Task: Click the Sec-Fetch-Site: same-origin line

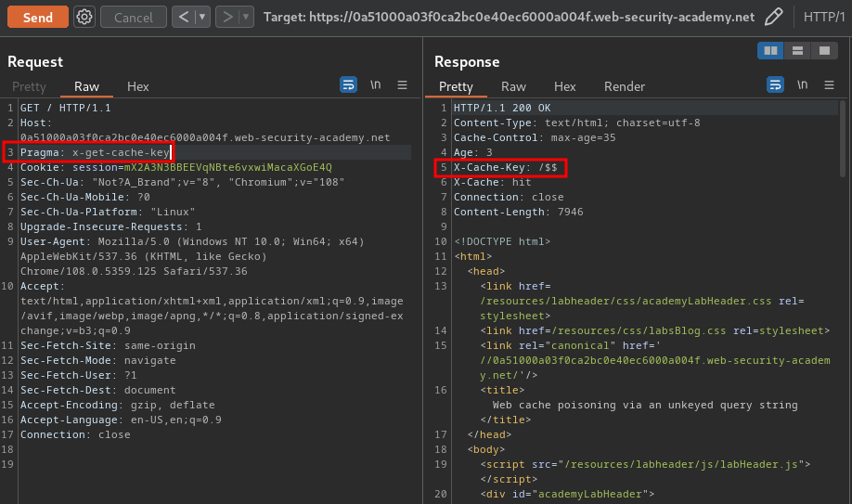Action: click(x=108, y=346)
